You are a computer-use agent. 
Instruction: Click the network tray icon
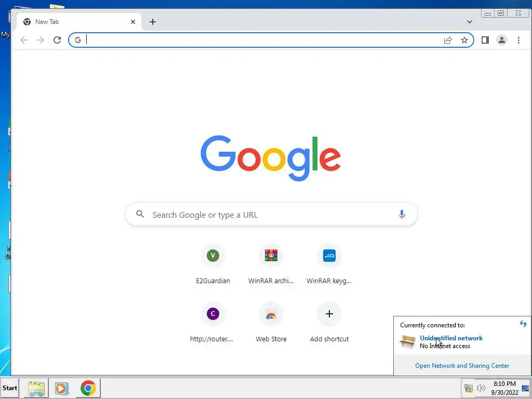(x=469, y=388)
